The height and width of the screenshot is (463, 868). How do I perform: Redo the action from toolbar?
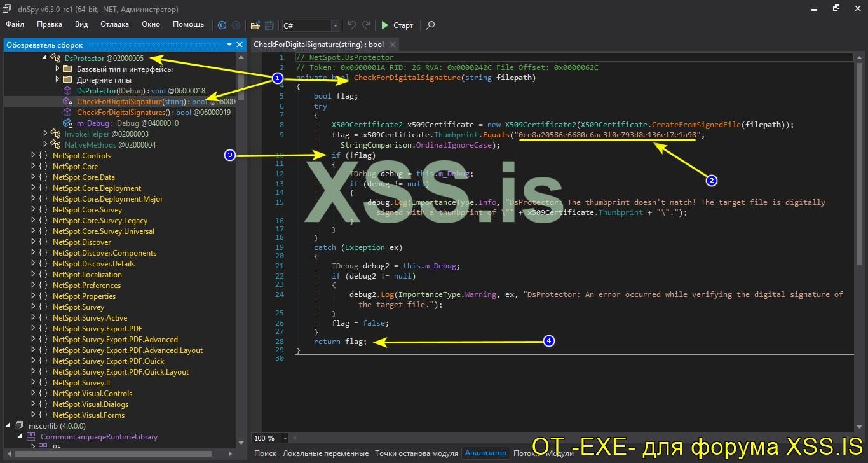point(366,25)
